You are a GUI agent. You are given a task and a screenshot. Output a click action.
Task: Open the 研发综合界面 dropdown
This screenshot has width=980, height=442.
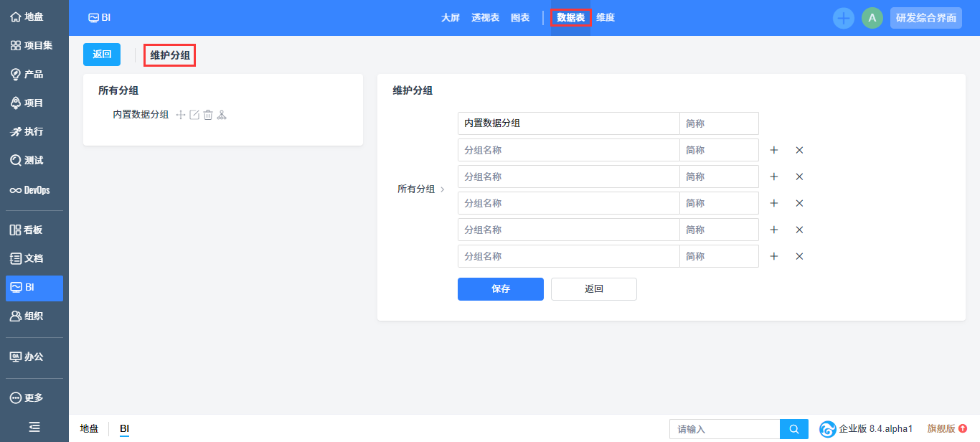[x=925, y=18]
